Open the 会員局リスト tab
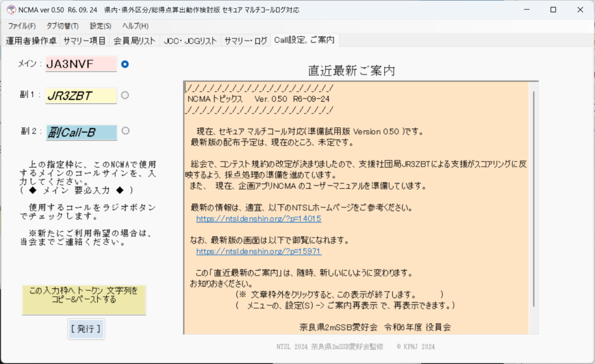Image resolution: width=595 pixels, height=364 pixels. (x=134, y=41)
